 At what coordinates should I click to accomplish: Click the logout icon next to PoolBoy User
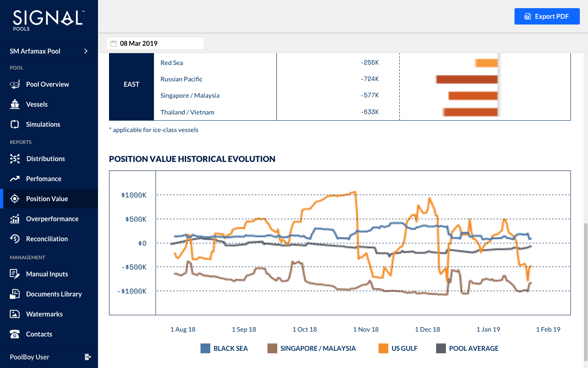(88, 357)
